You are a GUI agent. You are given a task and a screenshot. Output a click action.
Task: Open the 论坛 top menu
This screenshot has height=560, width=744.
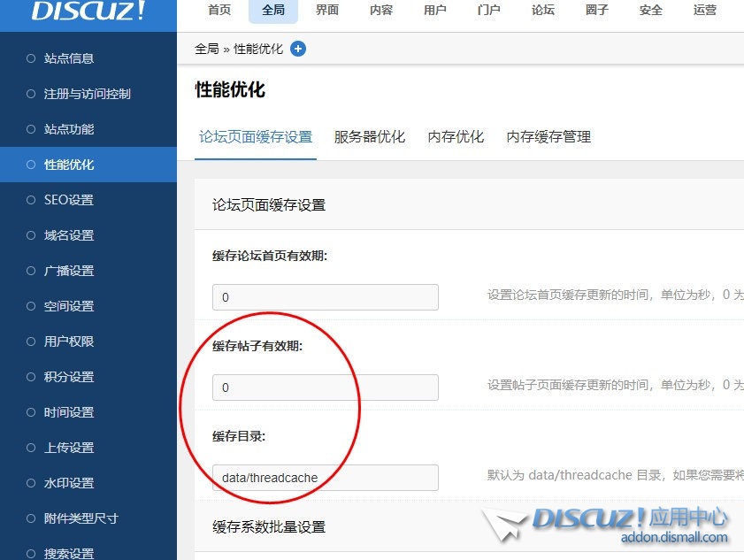[543, 11]
